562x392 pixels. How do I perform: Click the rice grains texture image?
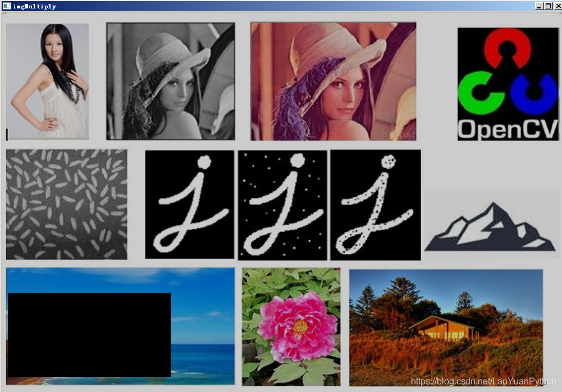pos(66,204)
